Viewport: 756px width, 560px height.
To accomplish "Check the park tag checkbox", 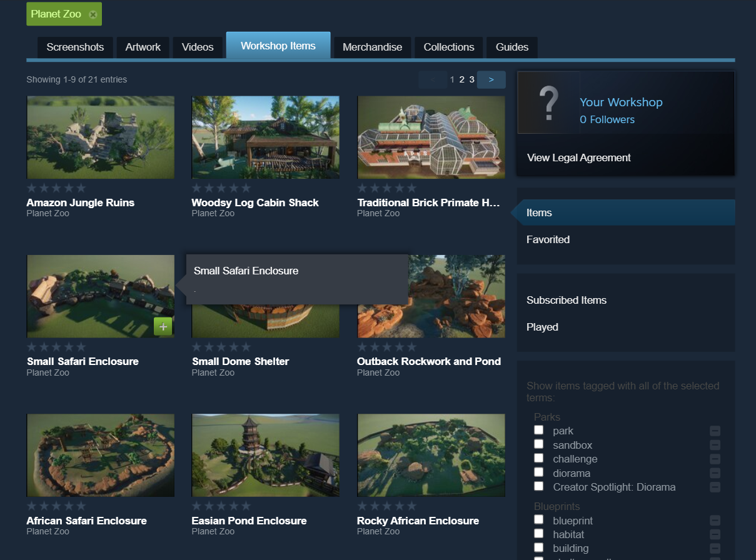I will coord(538,430).
